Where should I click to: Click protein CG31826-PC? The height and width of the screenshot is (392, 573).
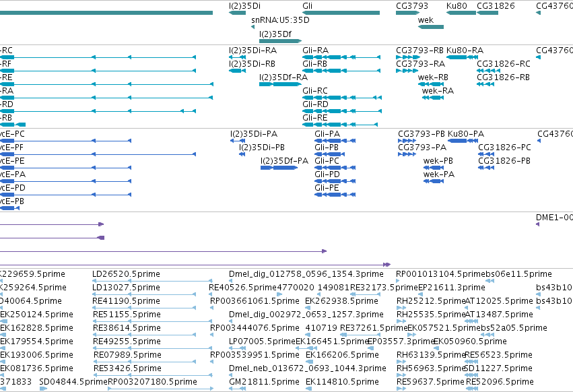(504, 148)
